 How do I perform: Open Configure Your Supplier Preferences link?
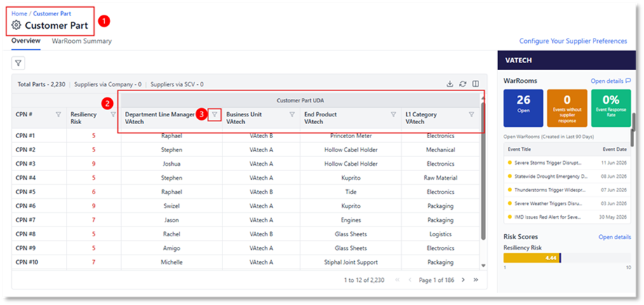click(x=573, y=41)
